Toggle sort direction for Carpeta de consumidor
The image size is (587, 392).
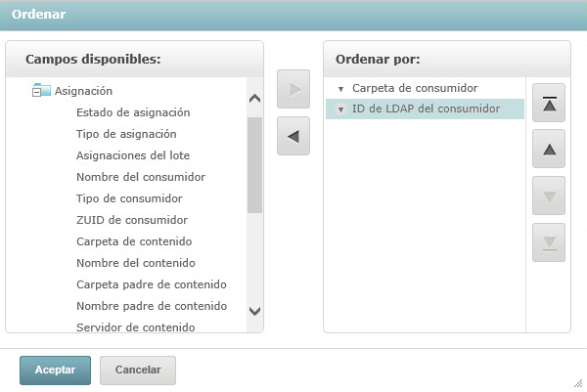(340, 89)
